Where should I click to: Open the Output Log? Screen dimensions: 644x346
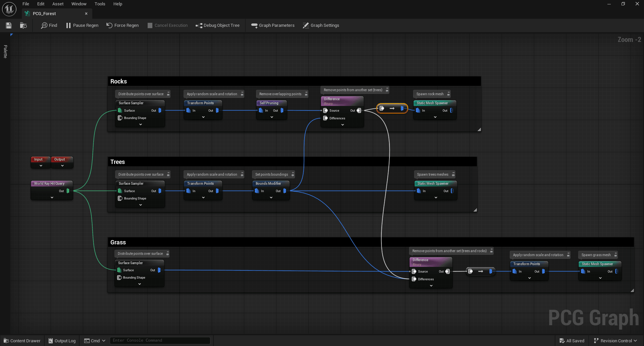62,341
